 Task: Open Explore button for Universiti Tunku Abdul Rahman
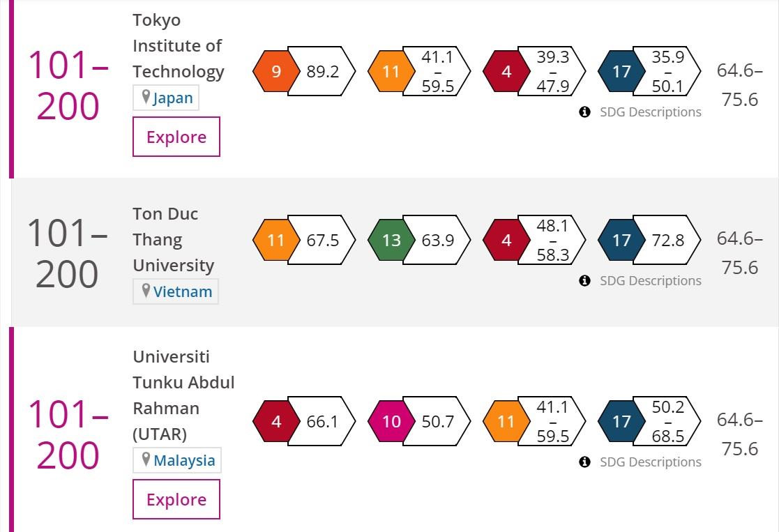coord(176,499)
